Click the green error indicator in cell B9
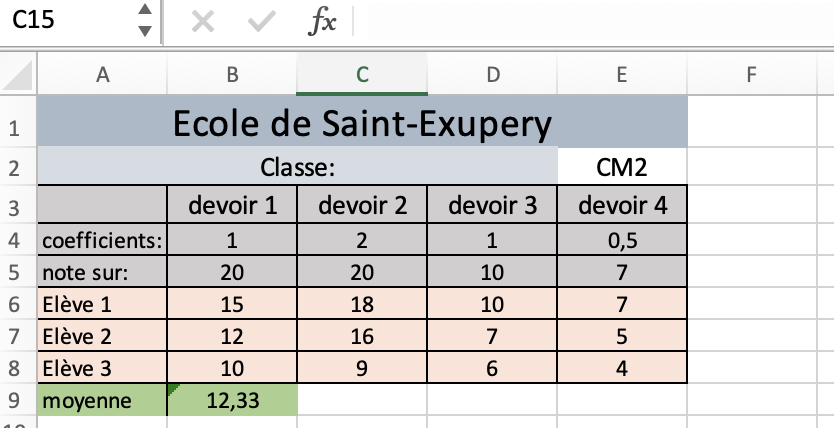This screenshot has width=834, height=428. 173,389
